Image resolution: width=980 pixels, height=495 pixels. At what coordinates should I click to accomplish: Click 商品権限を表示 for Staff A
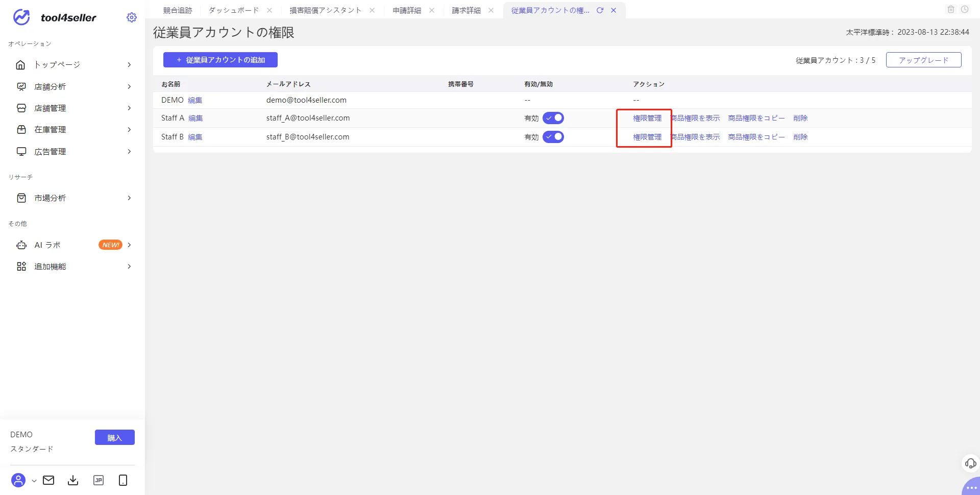pyautogui.click(x=695, y=118)
